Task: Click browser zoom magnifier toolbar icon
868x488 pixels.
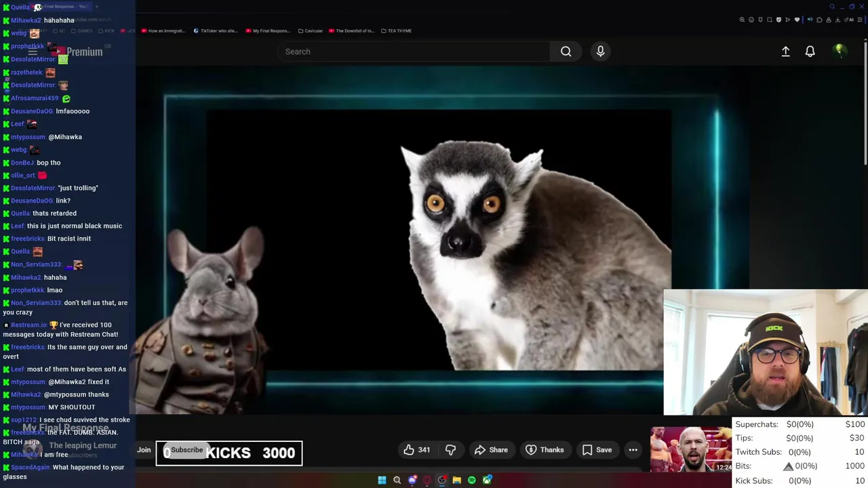Action: point(742,20)
